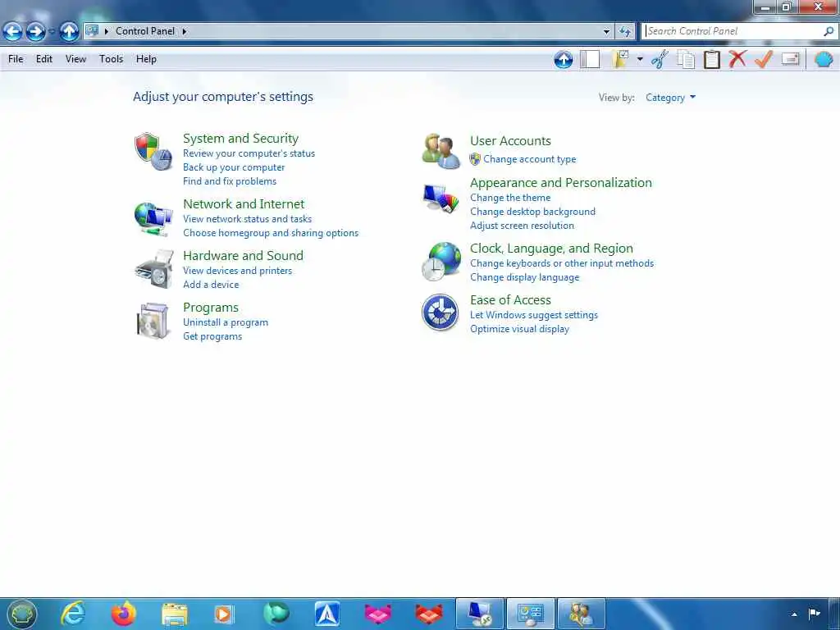The image size is (840, 630).
Task: Click the User Accounts people icon
Action: 441,151
